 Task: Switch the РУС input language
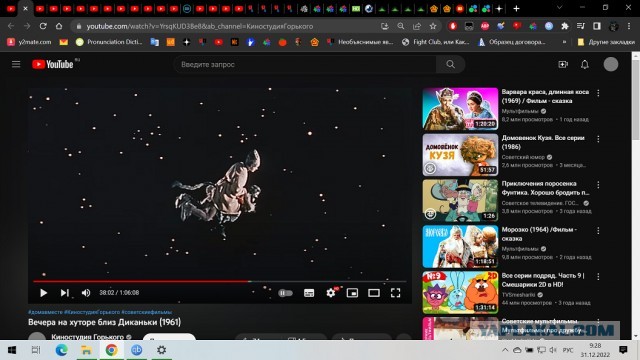[x=568, y=350]
